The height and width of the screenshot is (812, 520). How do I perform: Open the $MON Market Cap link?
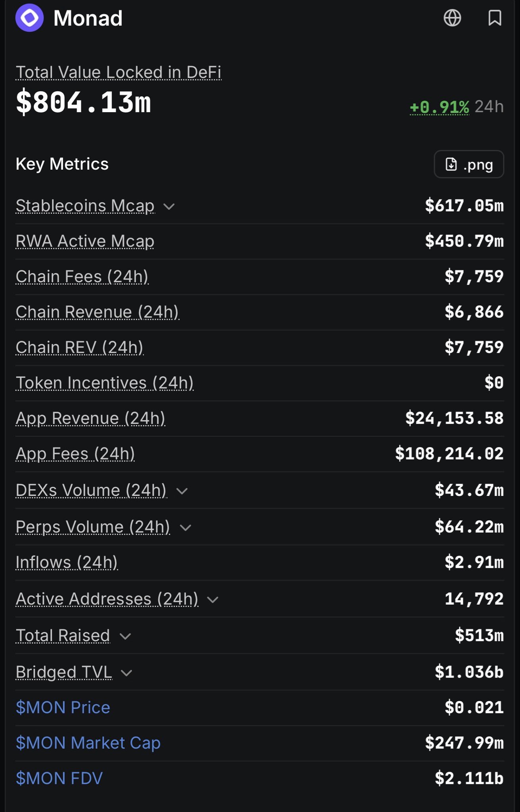(x=88, y=743)
